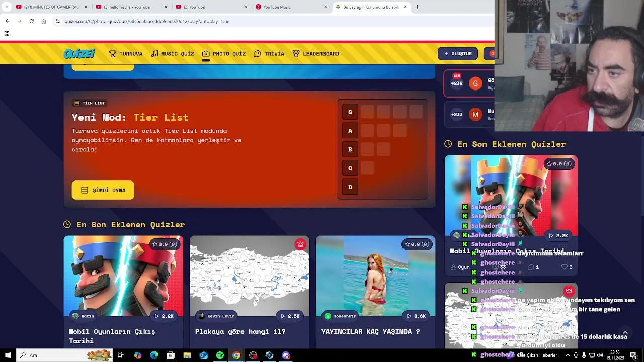Open Outlook from the taskbar
644x362 pixels.
tap(203, 355)
